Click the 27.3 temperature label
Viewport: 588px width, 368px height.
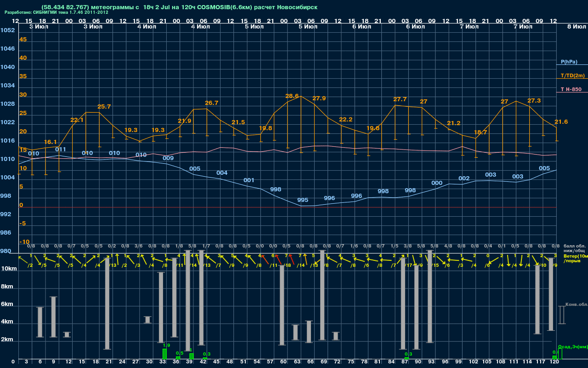pos(534,101)
